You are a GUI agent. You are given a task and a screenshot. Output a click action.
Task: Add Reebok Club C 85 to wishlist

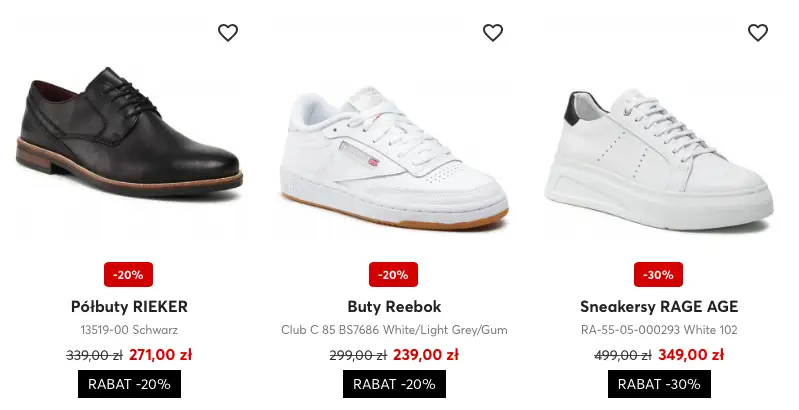493,33
